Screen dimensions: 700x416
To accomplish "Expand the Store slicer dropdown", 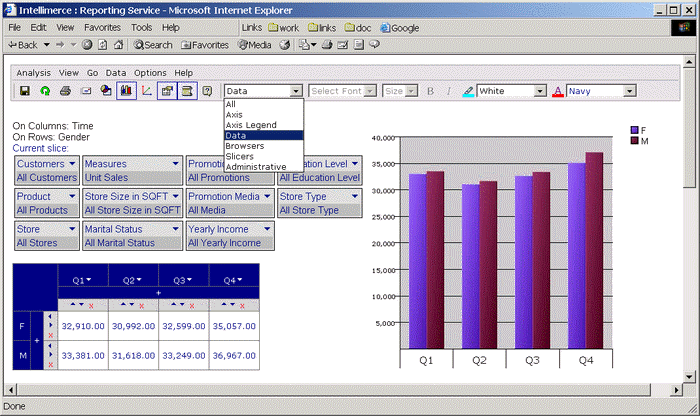I will coord(72,229).
